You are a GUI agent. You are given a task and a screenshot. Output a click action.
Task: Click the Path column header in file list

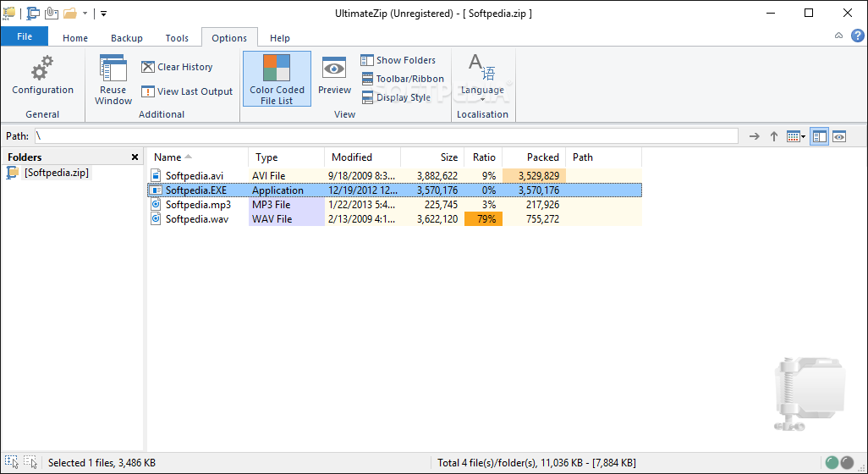604,157
